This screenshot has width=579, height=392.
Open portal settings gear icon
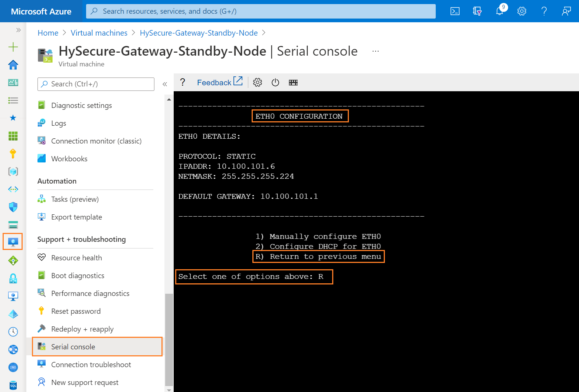(x=522, y=11)
